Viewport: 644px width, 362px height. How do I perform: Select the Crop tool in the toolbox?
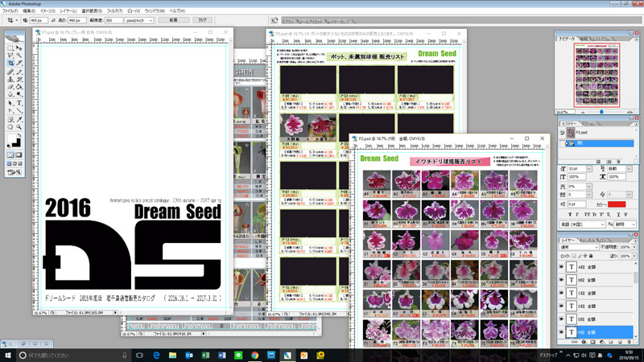tap(10, 63)
